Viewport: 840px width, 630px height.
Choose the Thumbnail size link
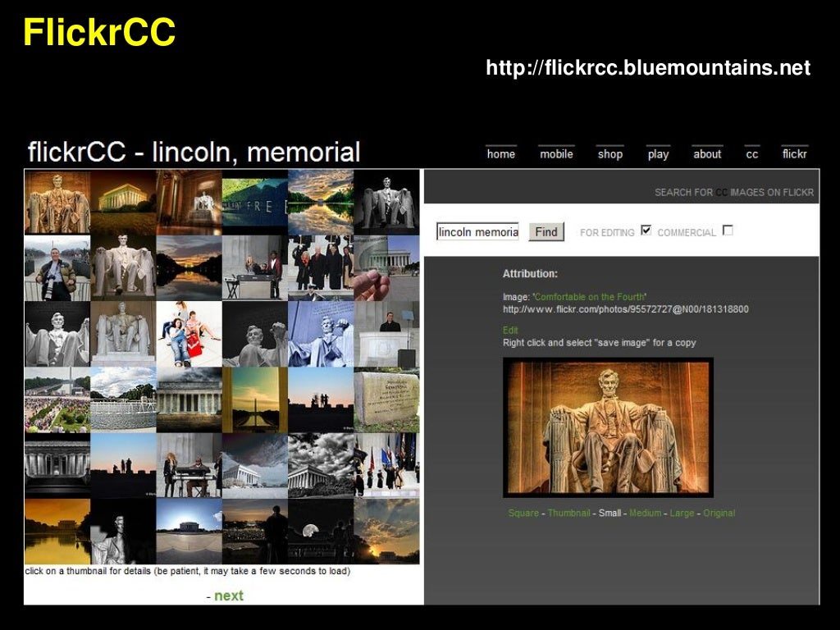tap(568, 514)
